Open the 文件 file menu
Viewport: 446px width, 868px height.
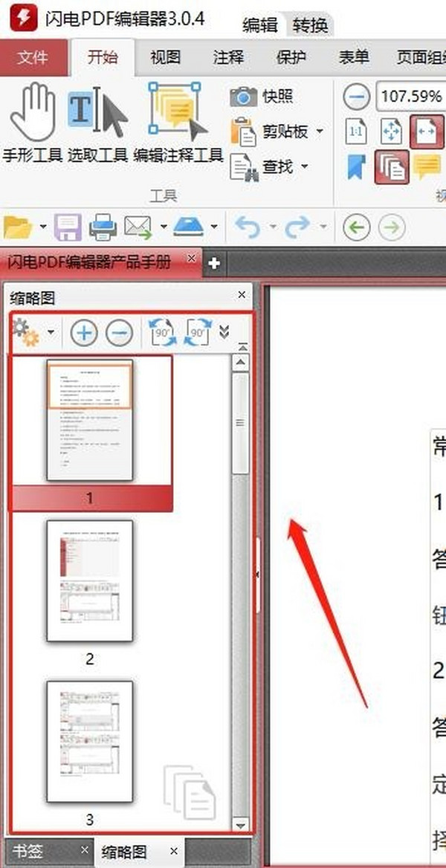coord(33,57)
